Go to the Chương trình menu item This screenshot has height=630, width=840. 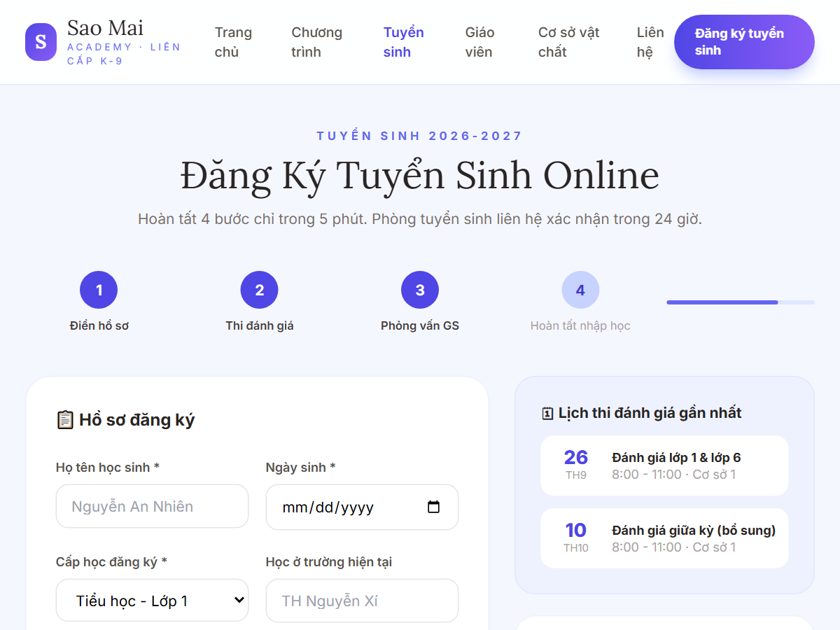coord(317,42)
